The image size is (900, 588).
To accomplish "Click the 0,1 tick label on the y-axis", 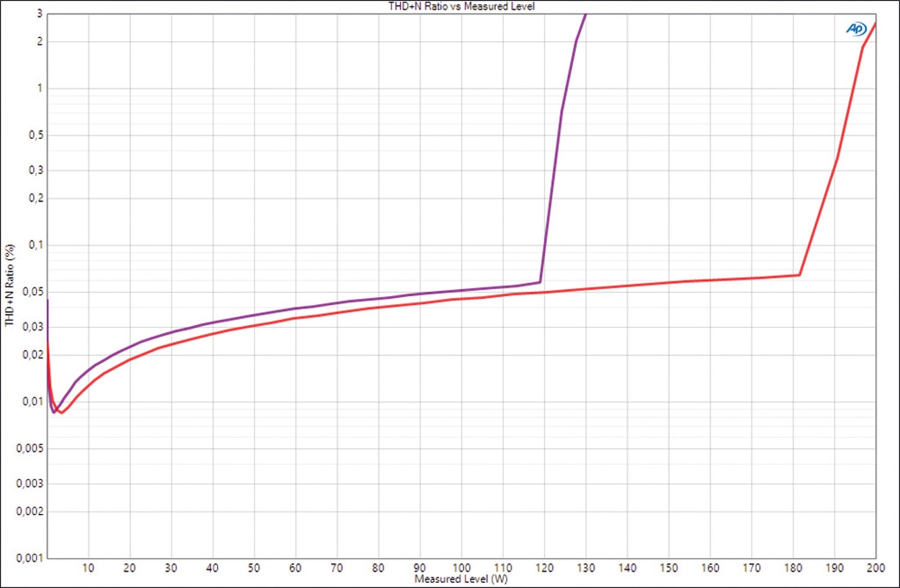I will tap(36, 245).
